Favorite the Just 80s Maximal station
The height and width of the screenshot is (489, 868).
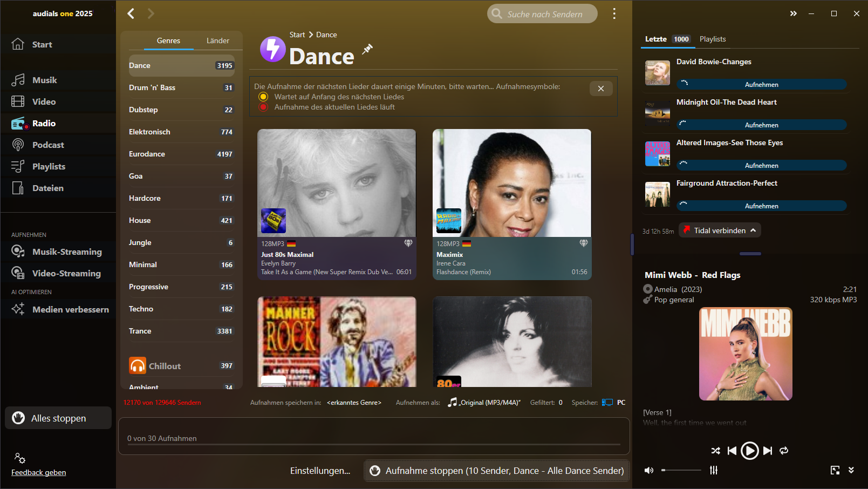click(408, 243)
